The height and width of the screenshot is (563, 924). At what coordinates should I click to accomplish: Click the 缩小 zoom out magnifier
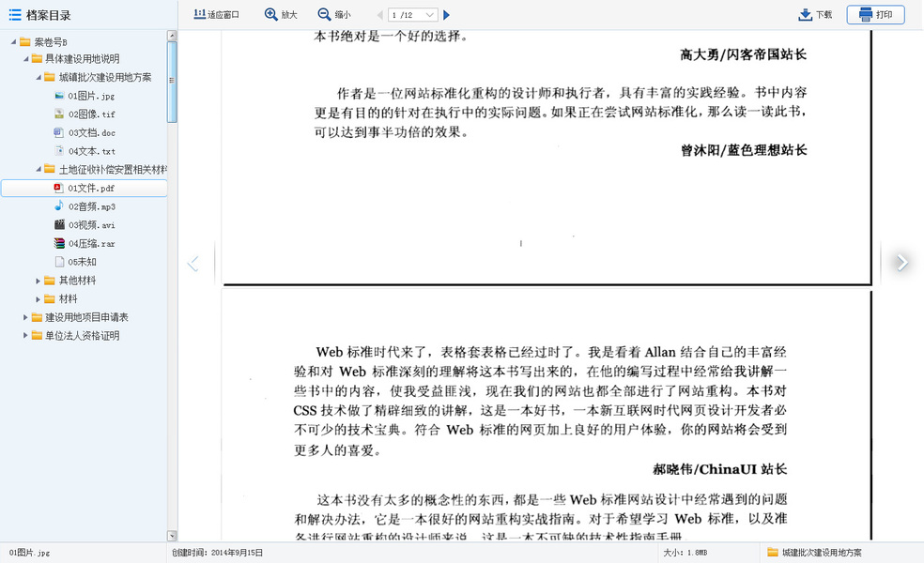click(324, 15)
